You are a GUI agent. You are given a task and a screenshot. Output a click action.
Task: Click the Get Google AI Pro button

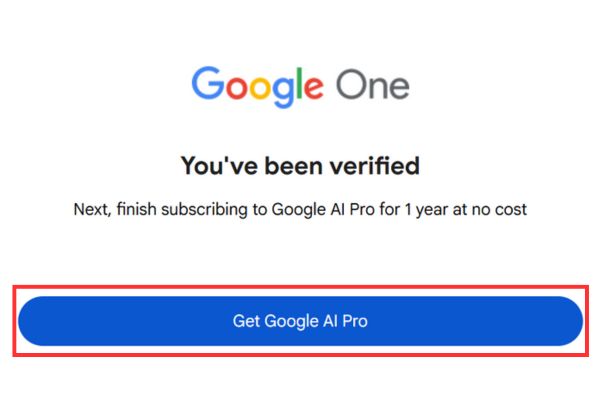[300, 321]
